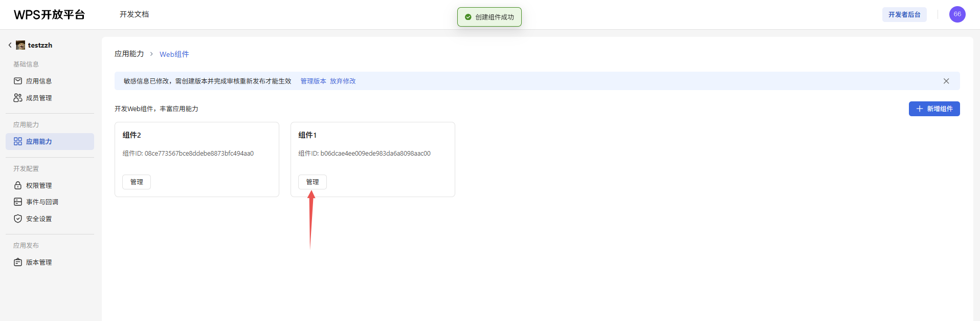Click 管理 button for 组件2
This screenshot has height=321, width=980.
pos(137,182)
